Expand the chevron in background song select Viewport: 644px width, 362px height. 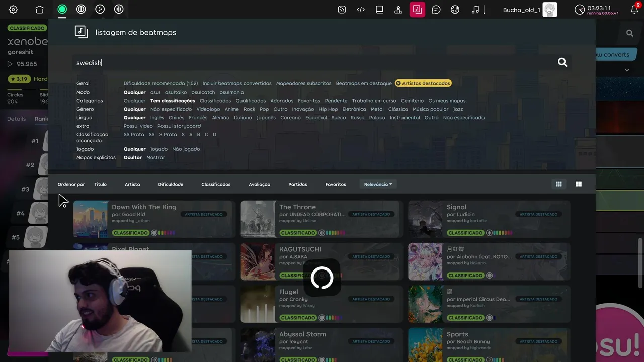click(x=627, y=70)
